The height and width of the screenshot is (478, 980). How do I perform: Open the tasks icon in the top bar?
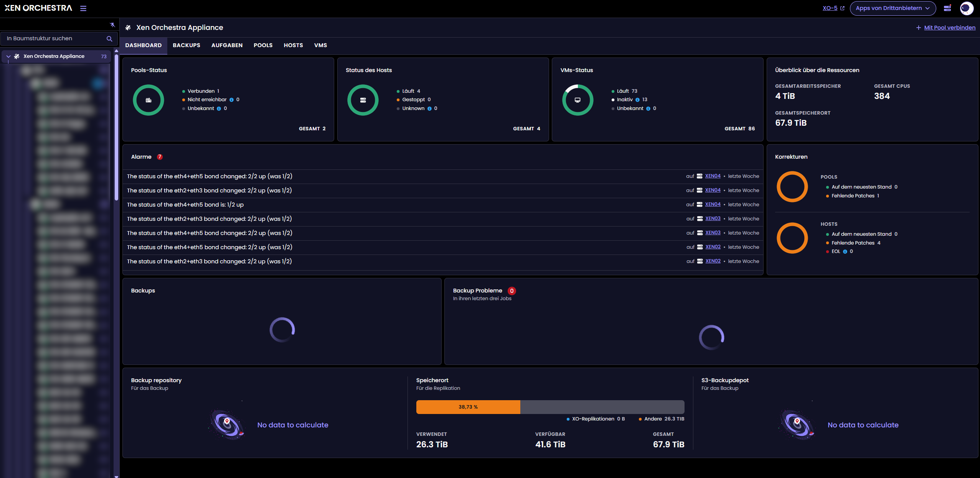point(947,8)
